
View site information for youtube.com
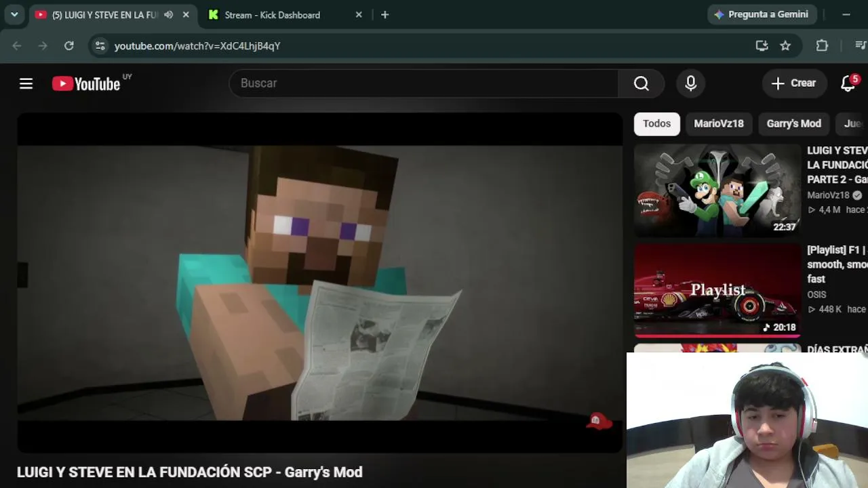click(x=100, y=45)
